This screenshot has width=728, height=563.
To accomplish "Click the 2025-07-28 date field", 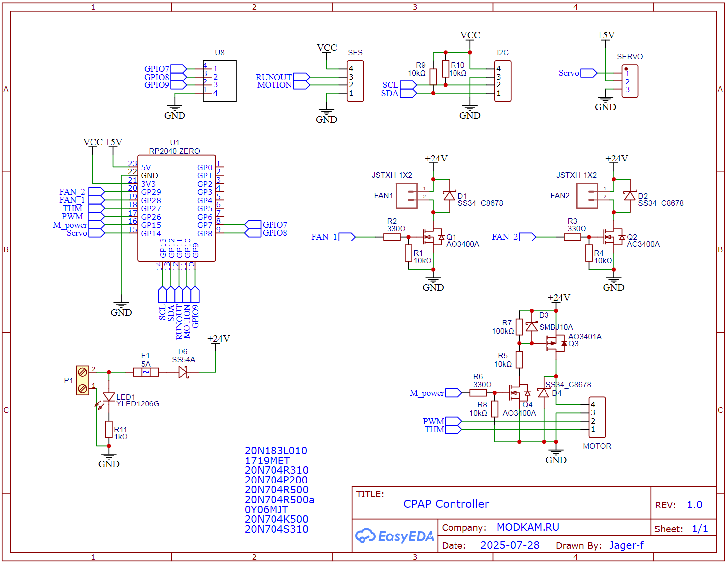I will tap(510, 545).
